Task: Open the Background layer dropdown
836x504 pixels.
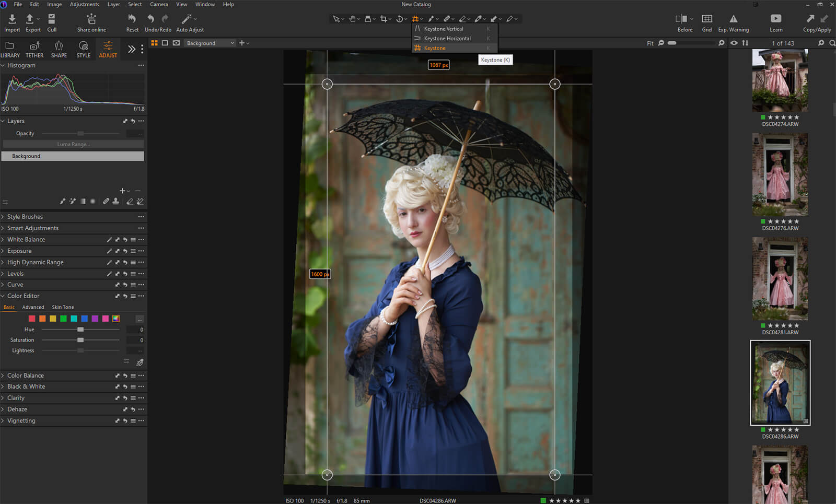Action: click(x=210, y=43)
